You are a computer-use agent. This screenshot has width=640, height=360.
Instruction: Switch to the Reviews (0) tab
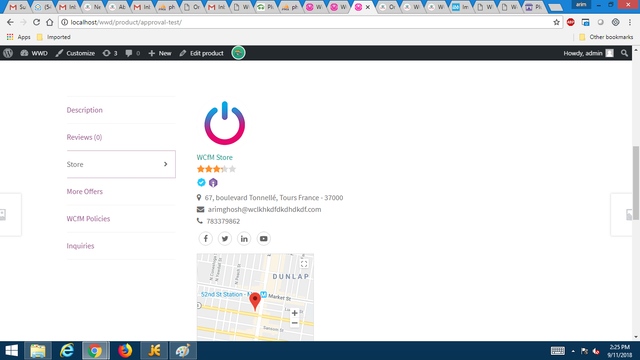[x=84, y=137]
